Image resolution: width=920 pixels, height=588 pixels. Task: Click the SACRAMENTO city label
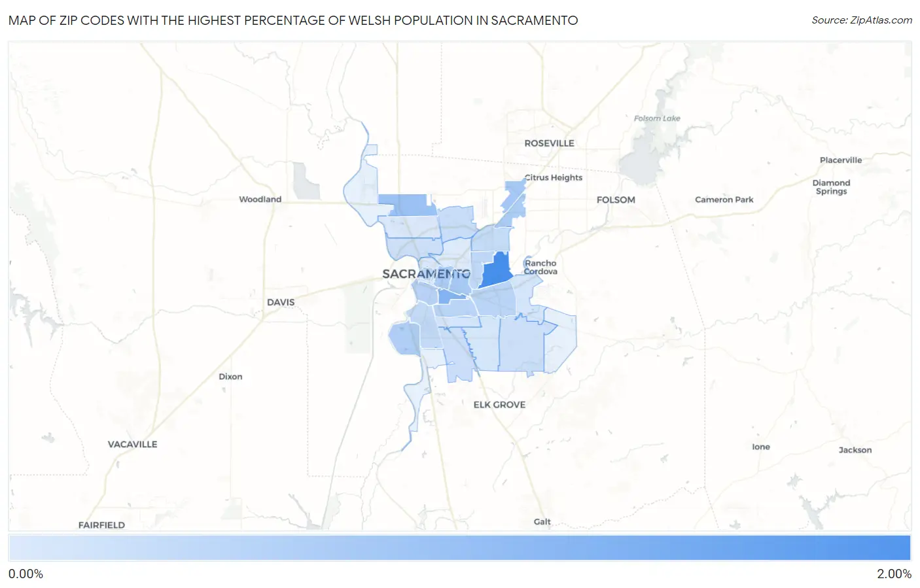tap(426, 274)
